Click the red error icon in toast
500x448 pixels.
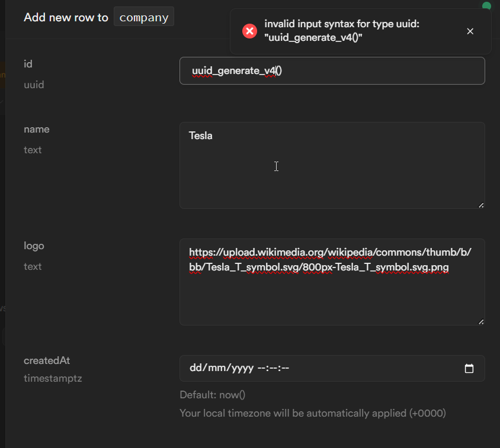(249, 31)
